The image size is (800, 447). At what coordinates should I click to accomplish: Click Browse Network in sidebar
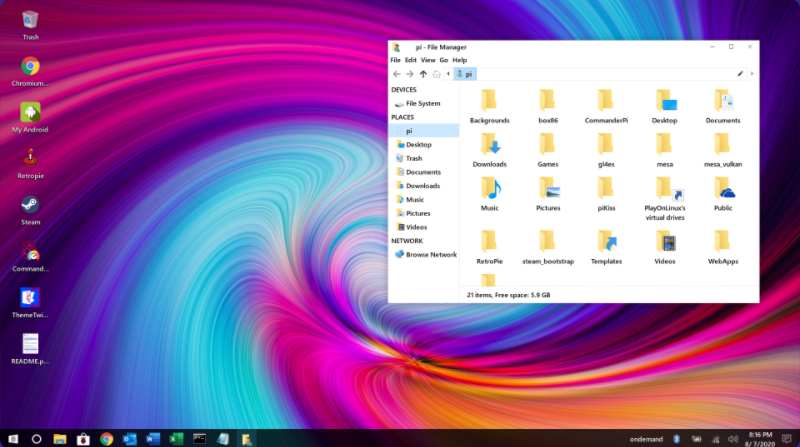pos(430,255)
